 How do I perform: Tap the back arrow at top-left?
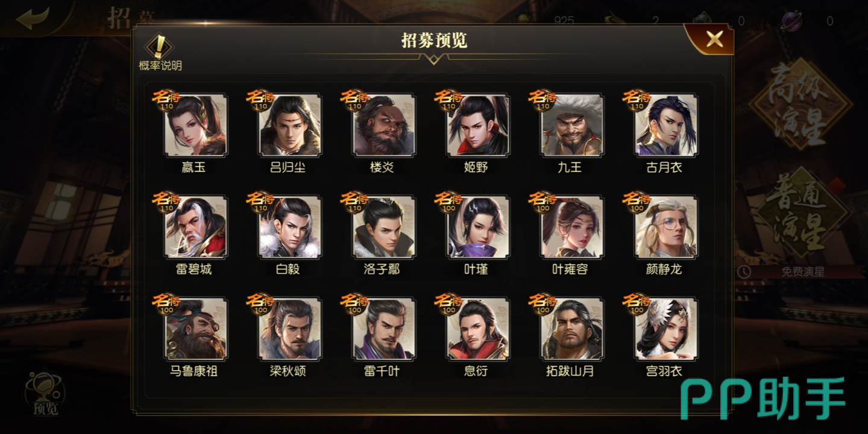click(x=33, y=18)
